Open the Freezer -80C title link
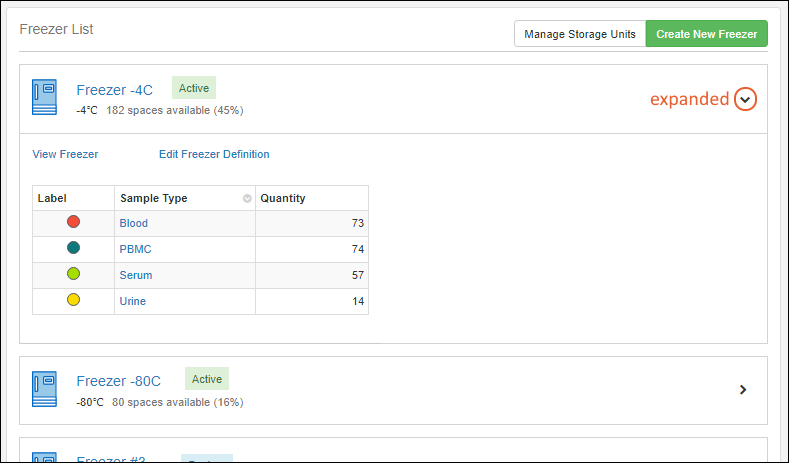789x463 pixels. tap(118, 381)
